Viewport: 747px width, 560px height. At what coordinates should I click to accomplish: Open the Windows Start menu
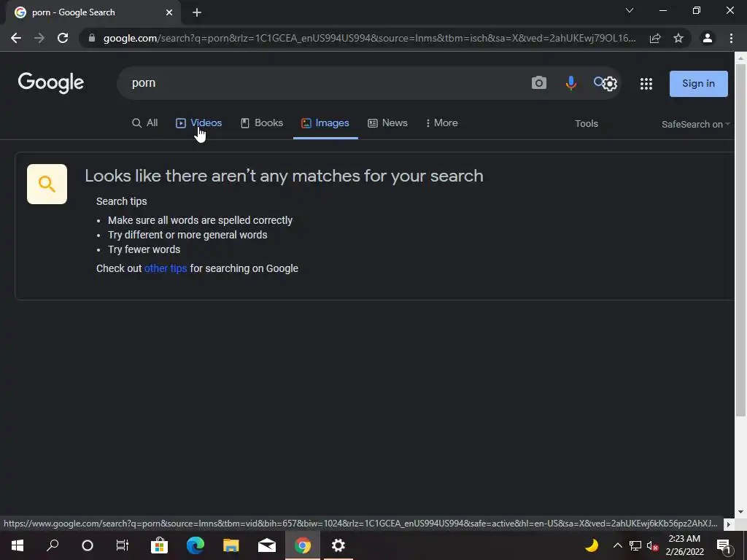coord(18,545)
